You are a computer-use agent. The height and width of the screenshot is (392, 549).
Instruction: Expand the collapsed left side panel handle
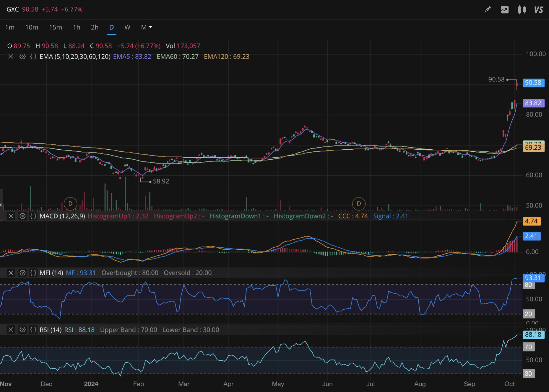[1, 205]
